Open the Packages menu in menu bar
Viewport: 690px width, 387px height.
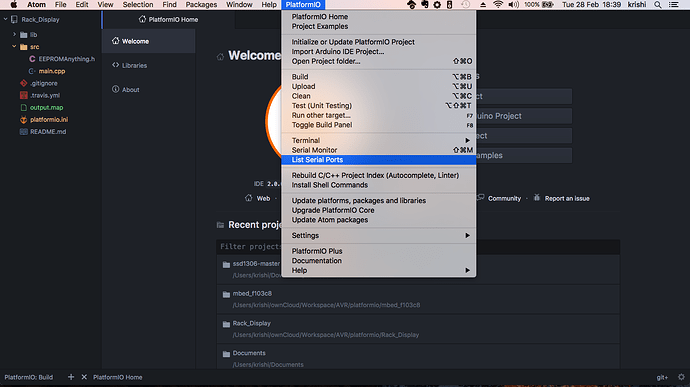(x=201, y=5)
